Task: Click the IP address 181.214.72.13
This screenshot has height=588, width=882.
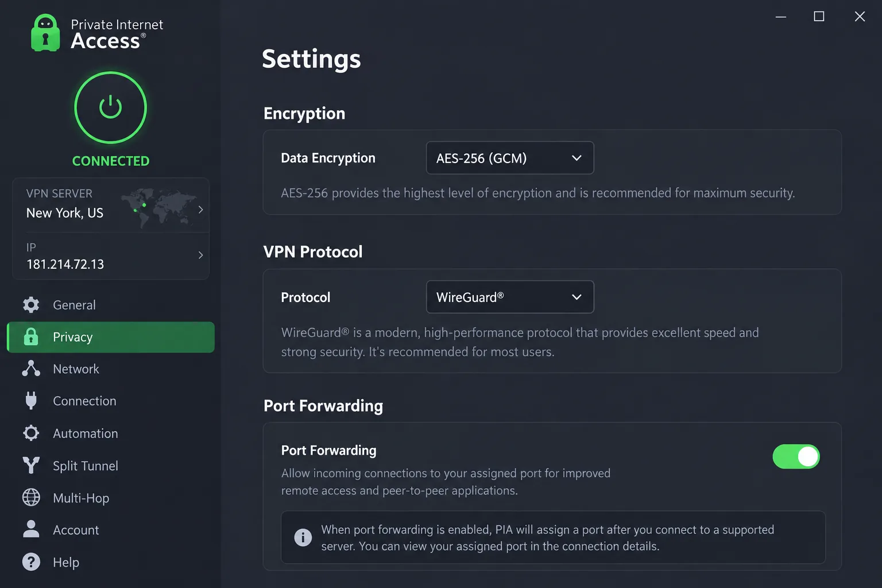Action: (x=65, y=264)
